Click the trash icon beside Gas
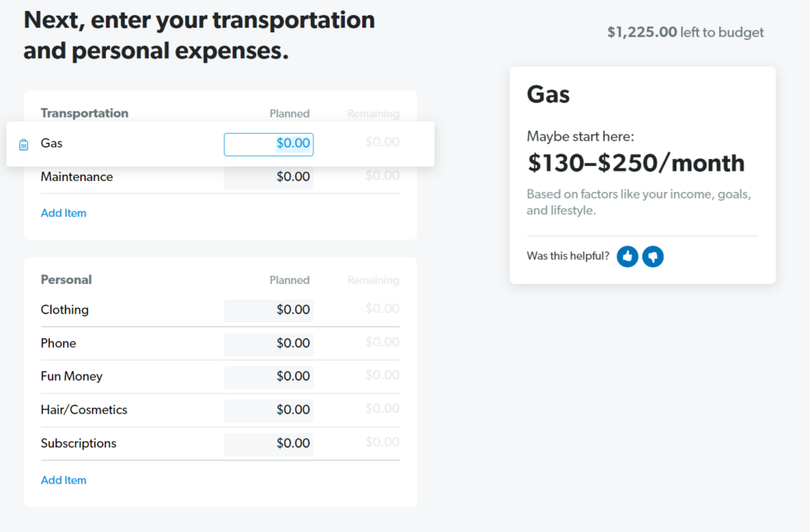810x532 pixels. (x=24, y=145)
